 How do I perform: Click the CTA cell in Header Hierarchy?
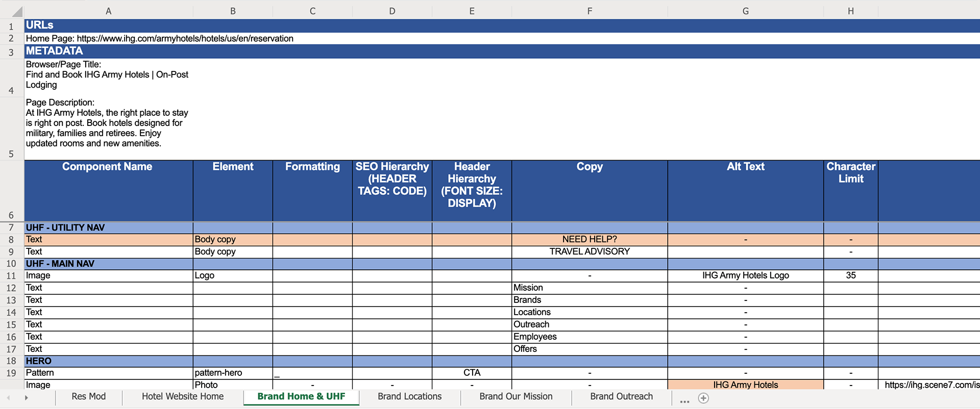click(x=472, y=373)
